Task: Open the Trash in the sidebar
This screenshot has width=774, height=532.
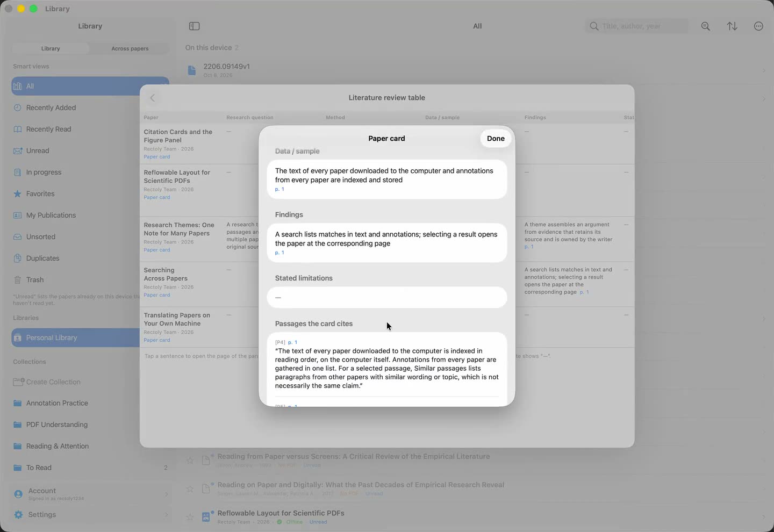Action: 90,279
